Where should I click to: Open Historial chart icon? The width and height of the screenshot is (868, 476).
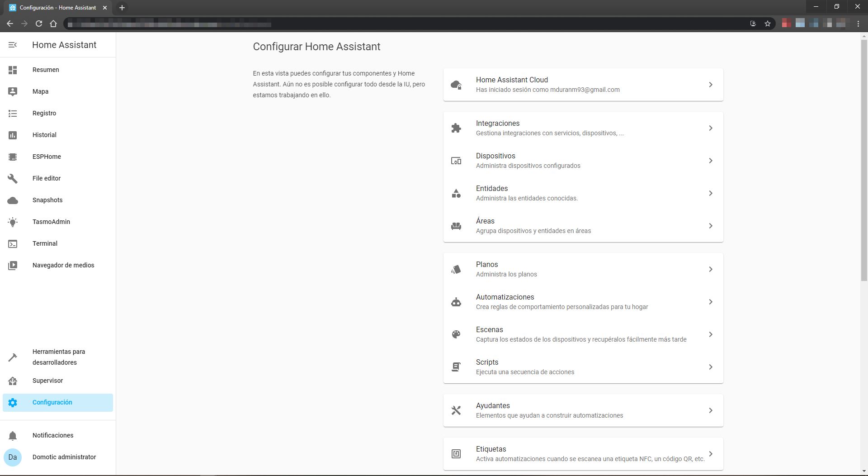point(13,135)
